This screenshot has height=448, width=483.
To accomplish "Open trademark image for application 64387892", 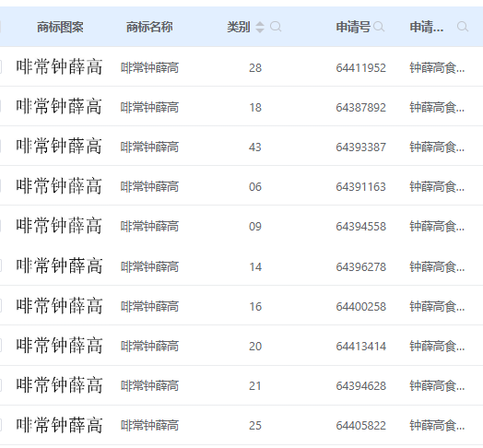I will [x=59, y=106].
